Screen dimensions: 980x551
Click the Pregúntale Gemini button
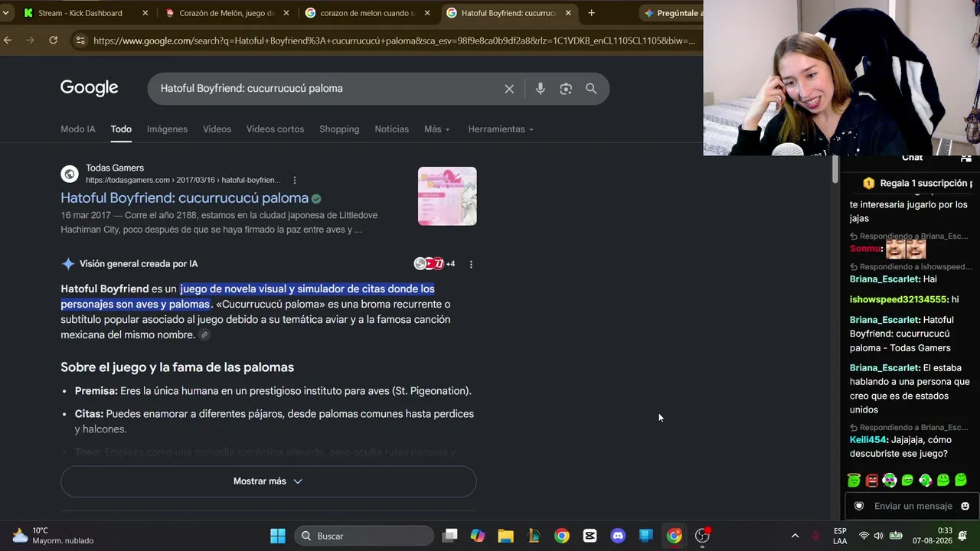[x=671, y=13]
